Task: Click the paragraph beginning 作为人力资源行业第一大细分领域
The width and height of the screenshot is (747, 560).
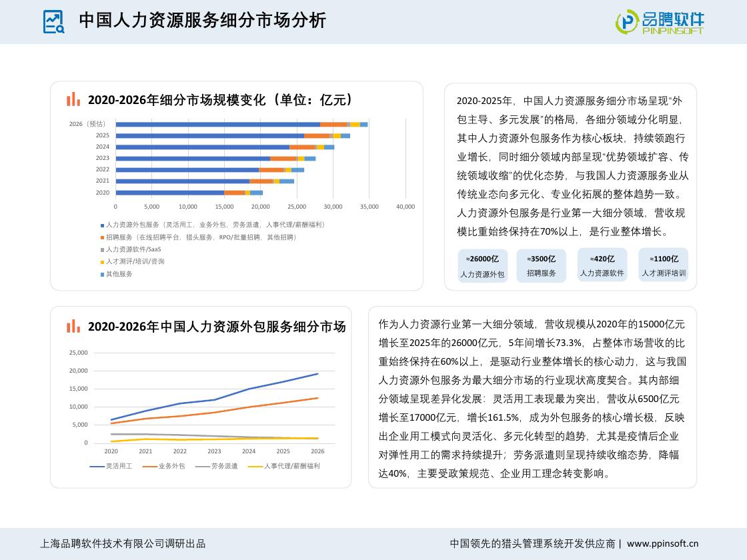Action: point(532,399)
